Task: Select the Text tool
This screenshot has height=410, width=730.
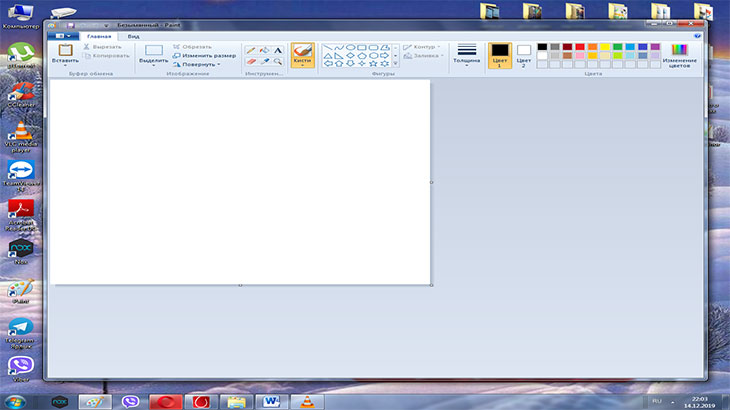Action: pos(277,49)
